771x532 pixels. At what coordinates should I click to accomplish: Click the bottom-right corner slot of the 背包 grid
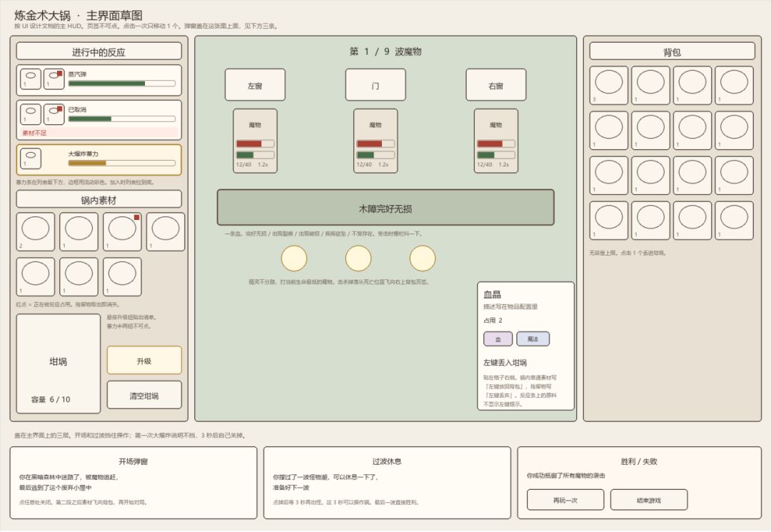click(734, 221)
